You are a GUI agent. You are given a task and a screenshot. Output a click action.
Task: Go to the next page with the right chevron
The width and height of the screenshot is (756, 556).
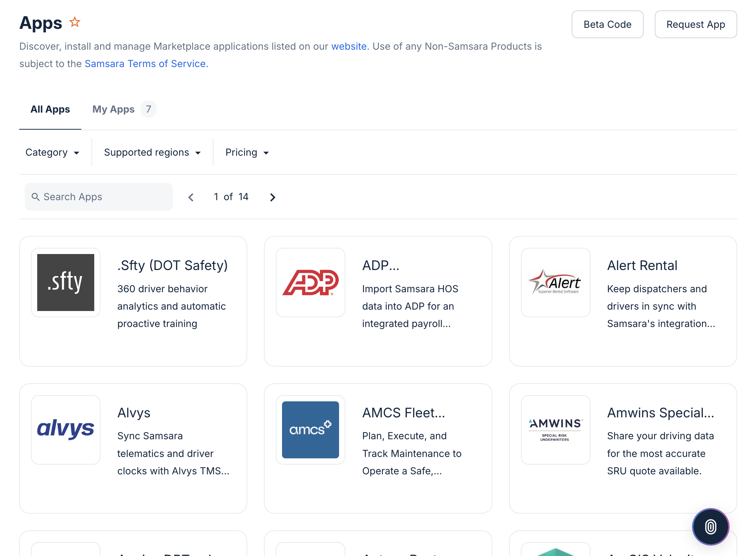pos(273,197)
